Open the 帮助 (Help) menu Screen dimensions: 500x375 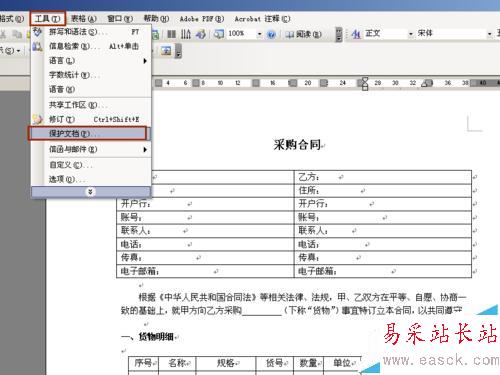[156, 19]
